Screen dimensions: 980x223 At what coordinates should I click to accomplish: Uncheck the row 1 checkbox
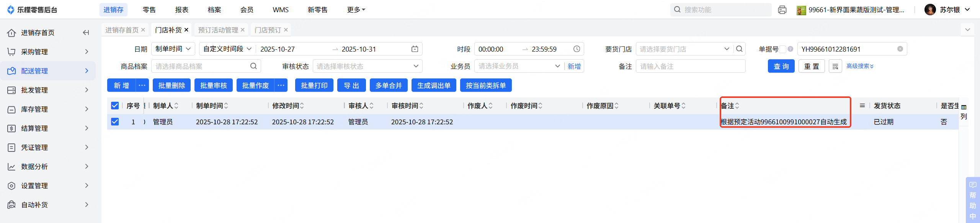pyautogui.click(x=115, y=122)
